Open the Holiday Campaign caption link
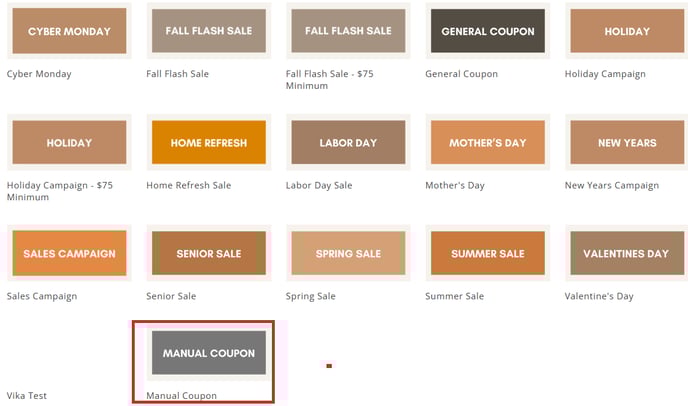688x406 pixels. click(x=605, y=74)
